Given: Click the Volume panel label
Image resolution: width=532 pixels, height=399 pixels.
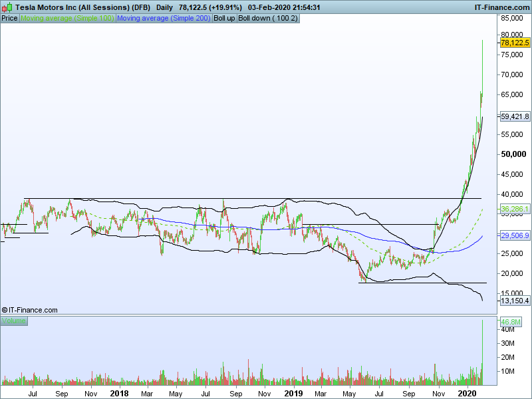Looking at the screenshot, I should (x=14, y=321).
